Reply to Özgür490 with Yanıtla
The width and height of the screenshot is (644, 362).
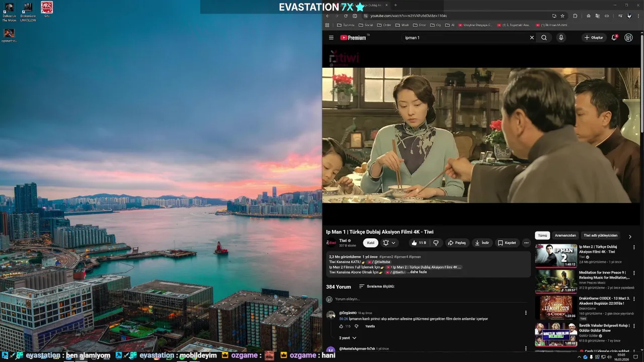pos(370,326)
